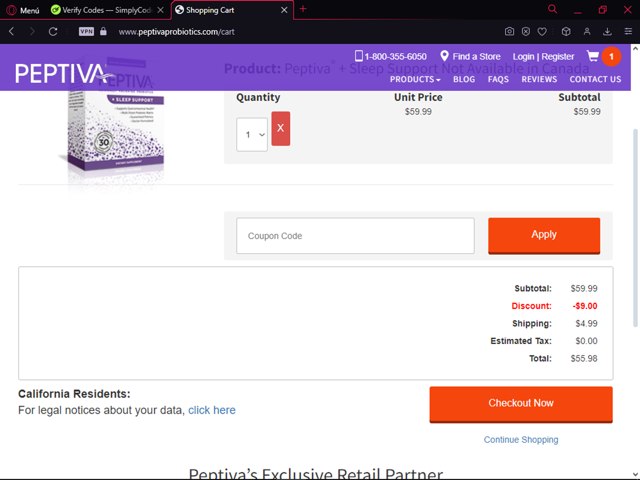
Task: Open Easy Setup sidebar icon
Action: 628,31
